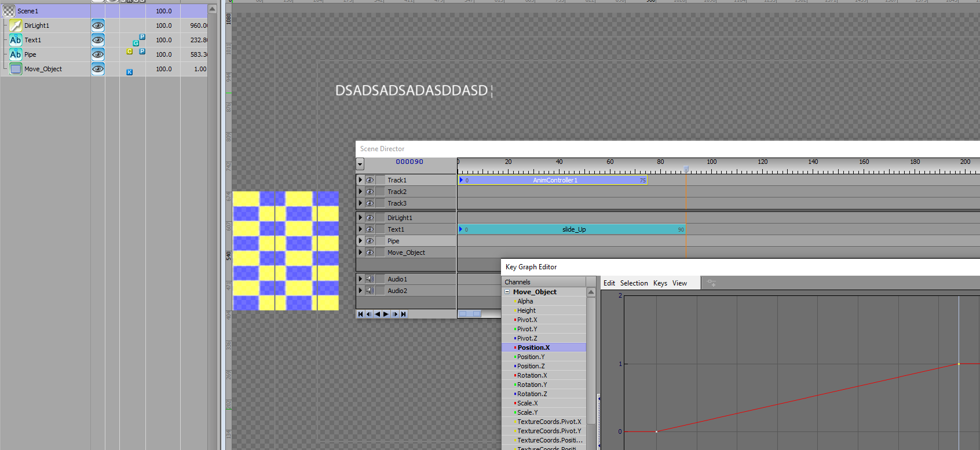Open the Selection menu in Key Graph Editor
980x450 pixels.
pyautogui.click(x=634, y=283)
